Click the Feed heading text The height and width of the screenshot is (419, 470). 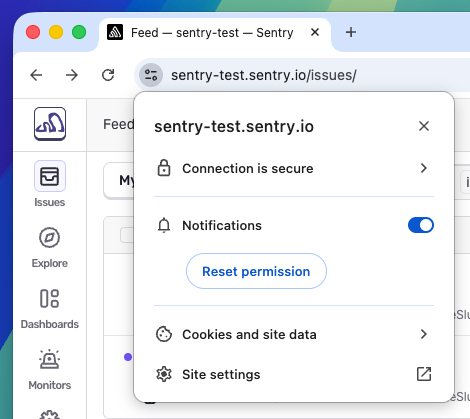[x=118, y=124]
